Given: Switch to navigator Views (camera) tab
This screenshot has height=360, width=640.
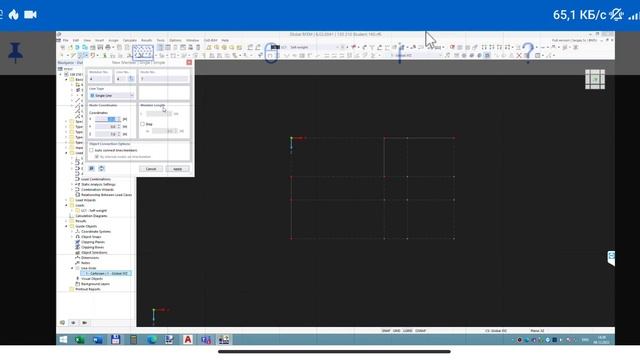Looking at the screenshot, I should tap(84, 323).
